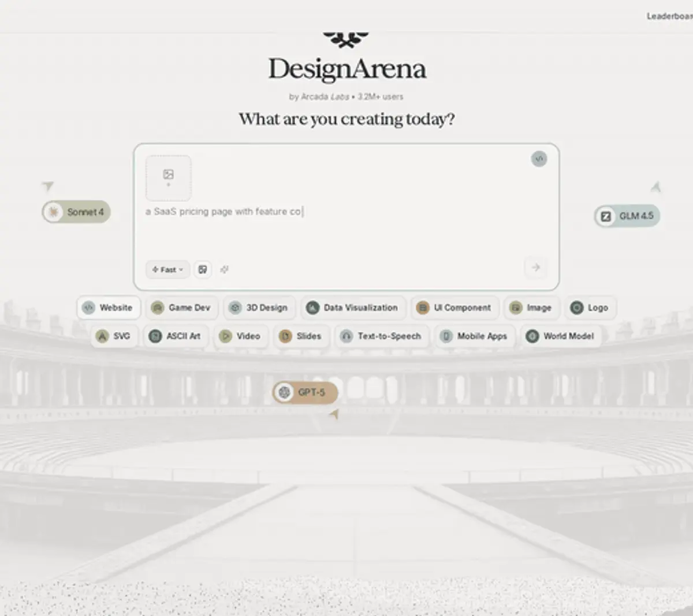The image size is (693, 616).
Task: Click the Arcada Labs link
Action: tap(323, 97)
